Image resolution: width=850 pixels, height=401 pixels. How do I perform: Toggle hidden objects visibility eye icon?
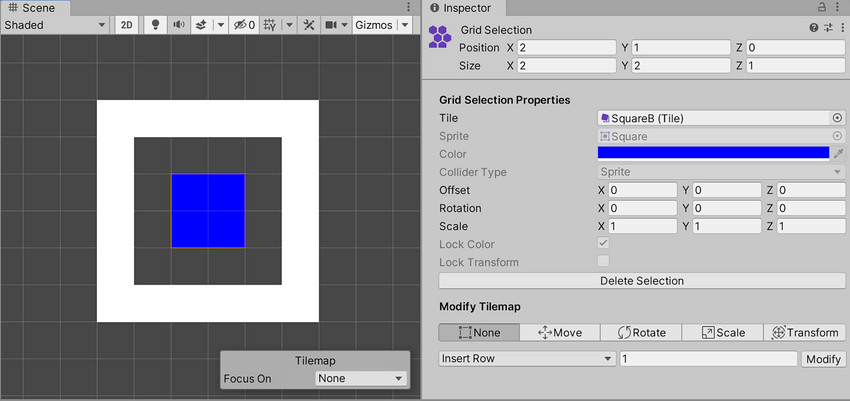click(x=242, y=25)
